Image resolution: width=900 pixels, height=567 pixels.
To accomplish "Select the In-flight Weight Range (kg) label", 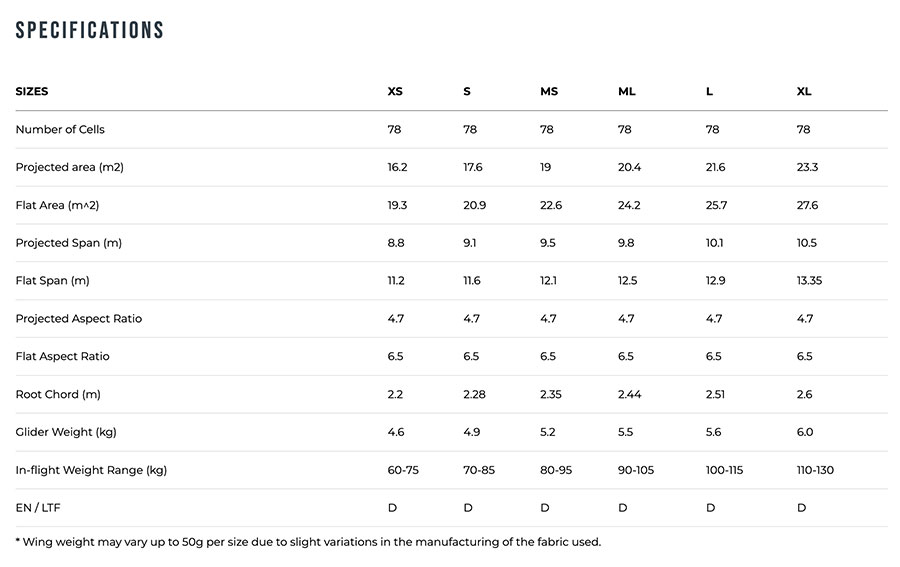I will [x=91, y=470].
